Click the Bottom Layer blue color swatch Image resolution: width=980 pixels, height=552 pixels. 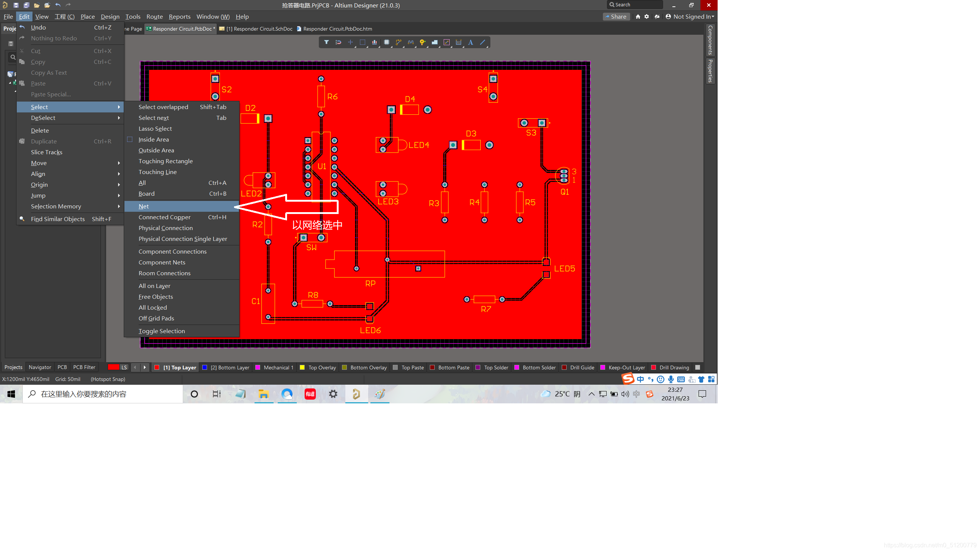coord(205,367)
